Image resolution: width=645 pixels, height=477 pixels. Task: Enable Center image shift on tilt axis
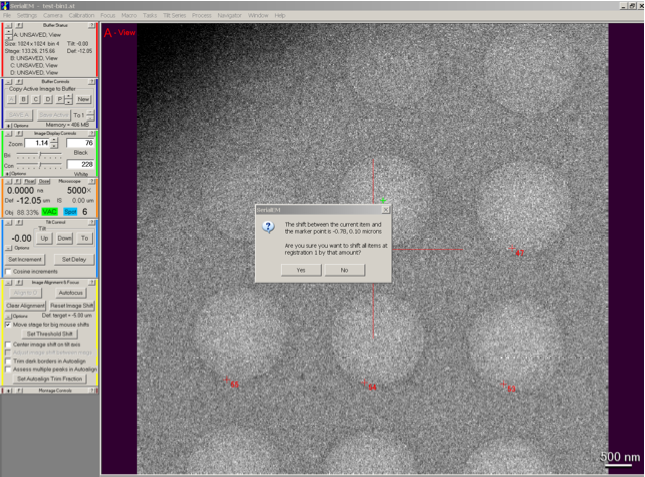(x=9, y=344)
